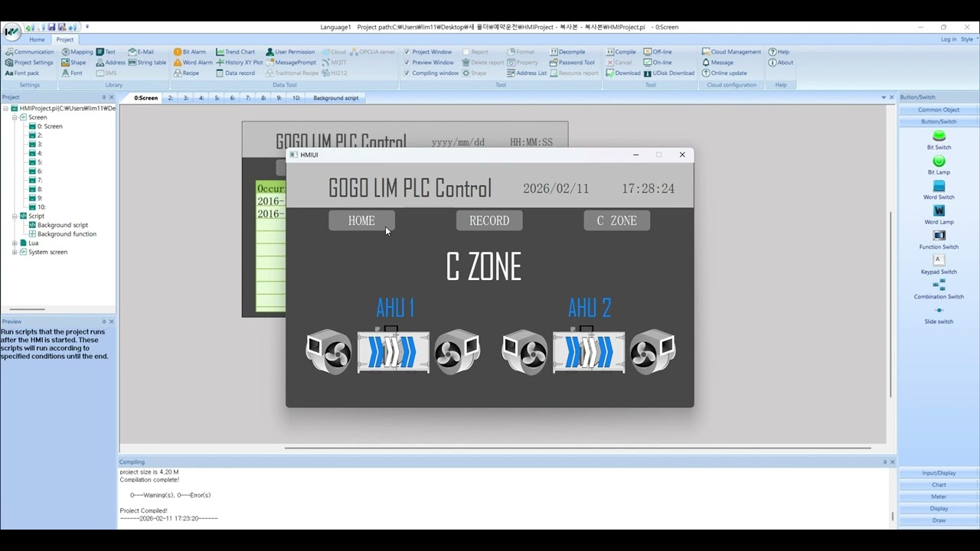Expand the Lua tree node
Viewport: 980px width, 551px height.
coord(15,243)
